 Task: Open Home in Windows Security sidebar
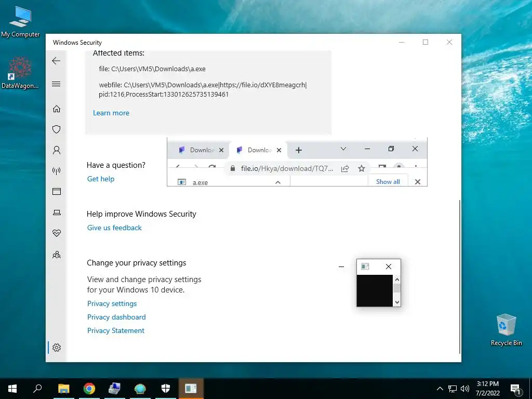pyautogui.click(x=56, y=109)
